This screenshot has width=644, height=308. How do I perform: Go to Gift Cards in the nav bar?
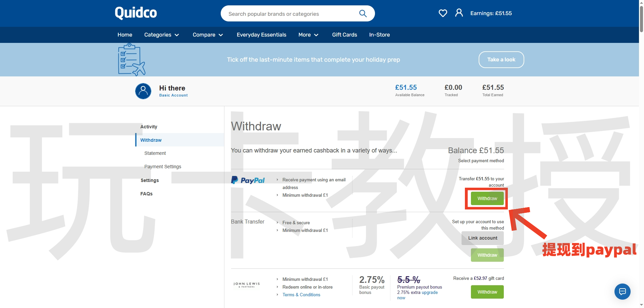(344, 35)
